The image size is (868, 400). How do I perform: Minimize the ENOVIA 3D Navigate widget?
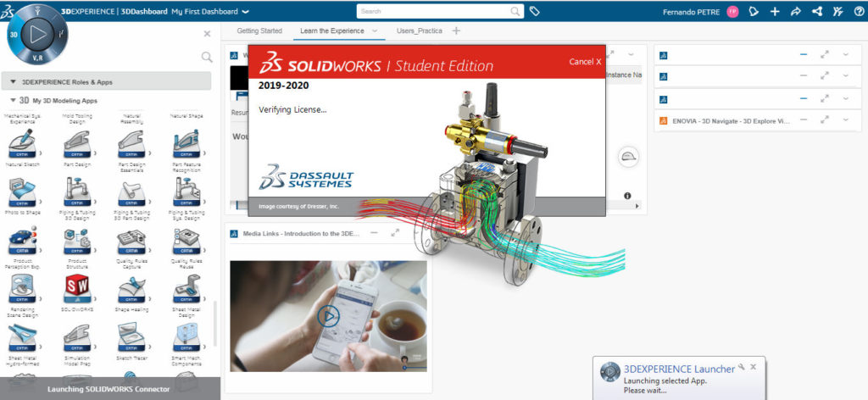point(804,119)
